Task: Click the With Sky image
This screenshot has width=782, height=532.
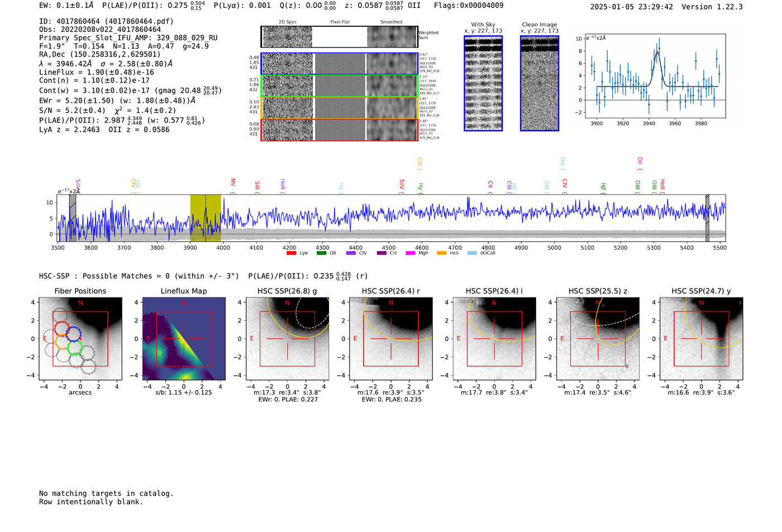Action: coord(483,84)
